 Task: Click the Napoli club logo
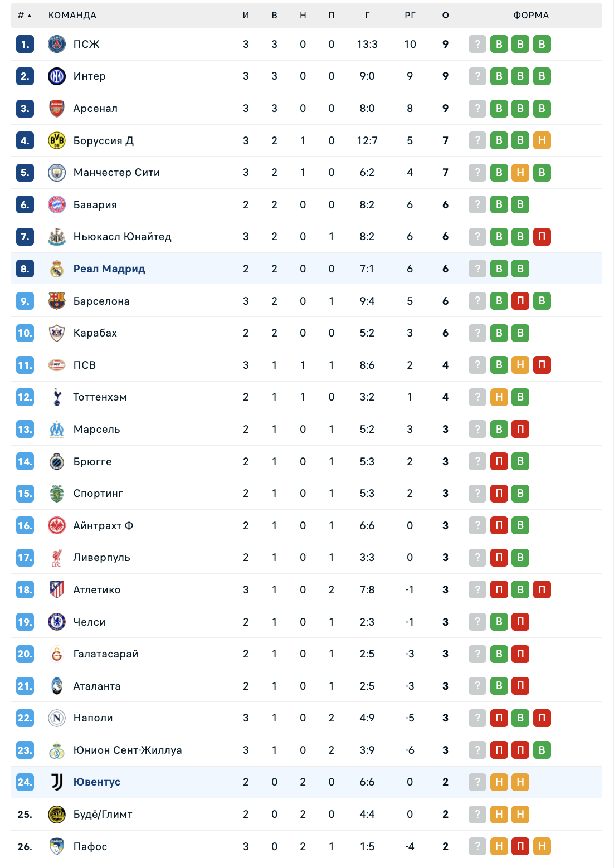[57, 718]
